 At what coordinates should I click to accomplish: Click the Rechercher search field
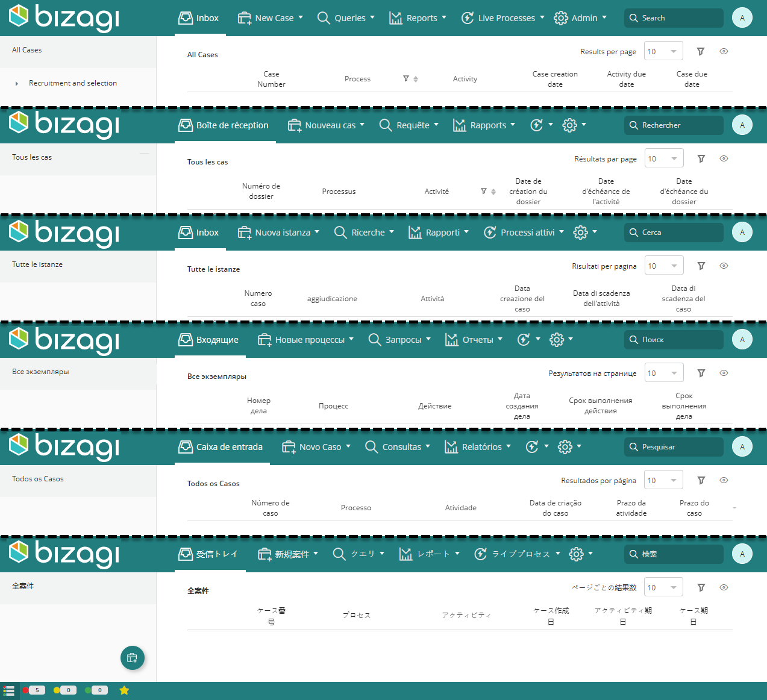674,125
